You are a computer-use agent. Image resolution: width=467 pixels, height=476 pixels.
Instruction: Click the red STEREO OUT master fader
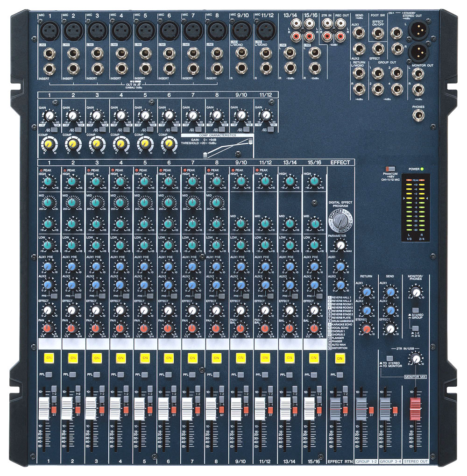[x=416, y=409]
